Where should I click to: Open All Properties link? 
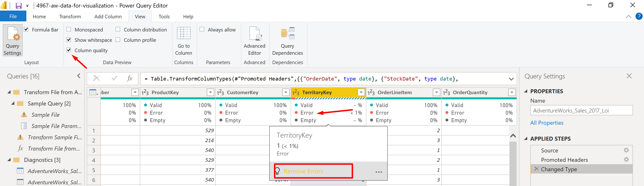click(547, 123)
